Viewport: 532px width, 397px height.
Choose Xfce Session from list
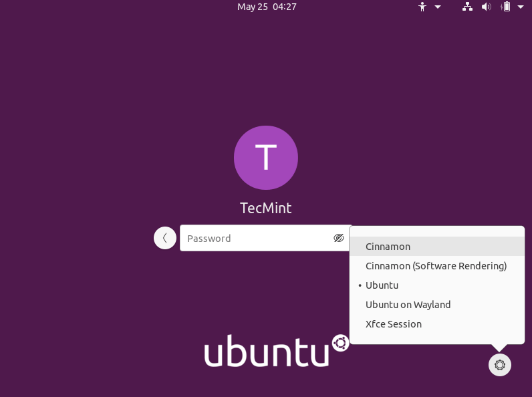437,323
